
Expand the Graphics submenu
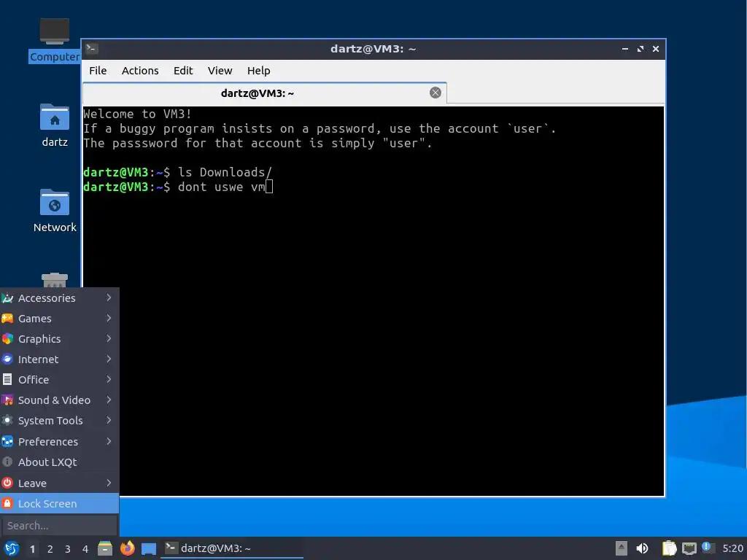point(59,339)
